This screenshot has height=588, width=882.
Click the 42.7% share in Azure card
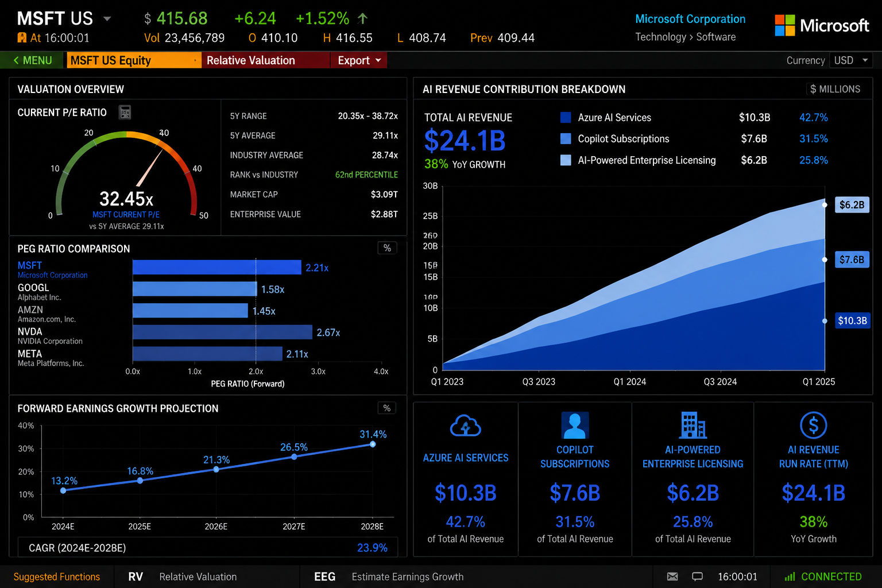tap(465, 521)
